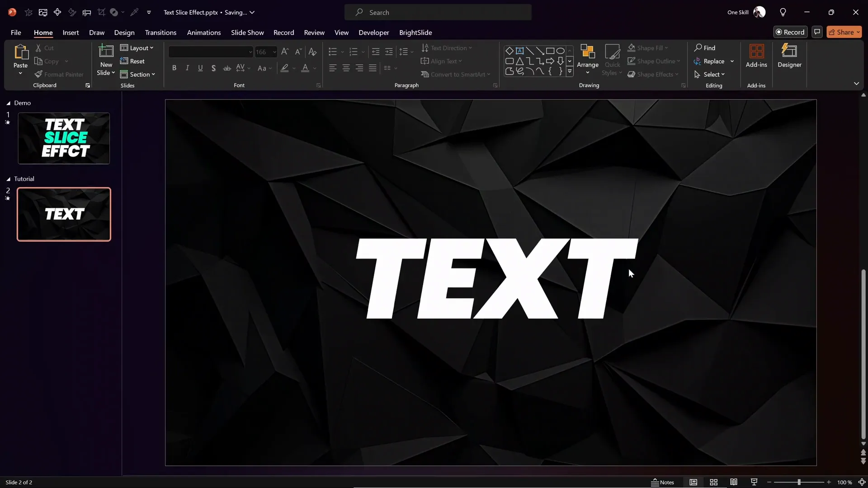Increase font size with the larger A icon
The width and height of the screenshot is (868, 488).
click(x=284, y=52)
